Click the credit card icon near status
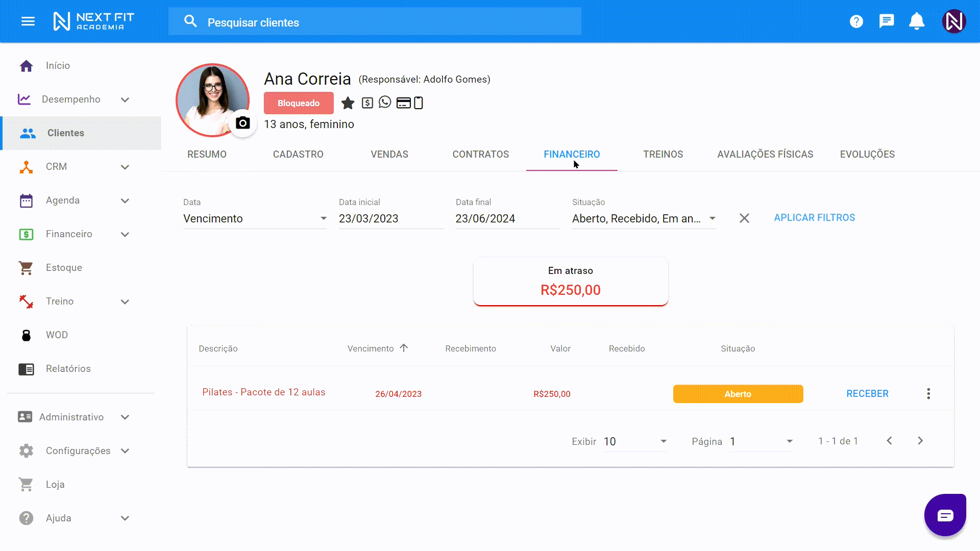980x551 pixels. click(x=403, y=103)
